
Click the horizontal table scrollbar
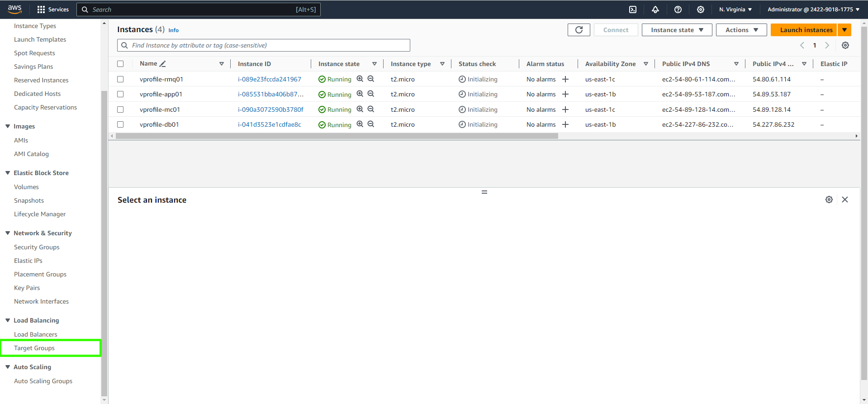pos(337,136)
